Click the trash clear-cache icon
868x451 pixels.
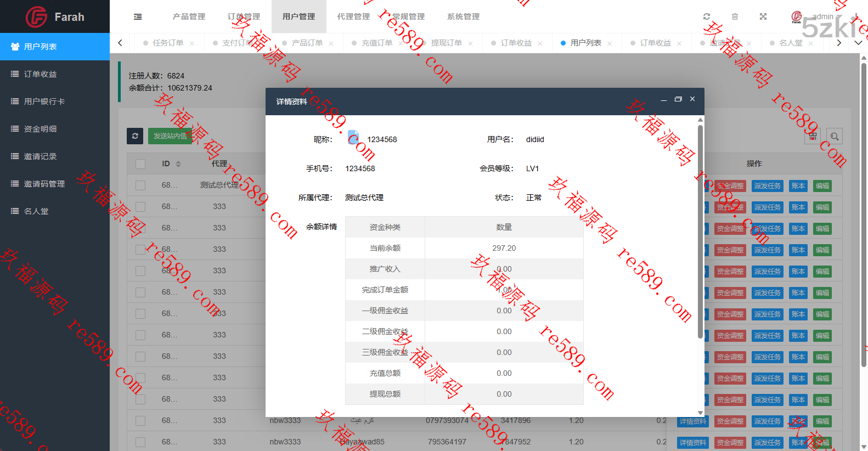[x=735, y=16]
